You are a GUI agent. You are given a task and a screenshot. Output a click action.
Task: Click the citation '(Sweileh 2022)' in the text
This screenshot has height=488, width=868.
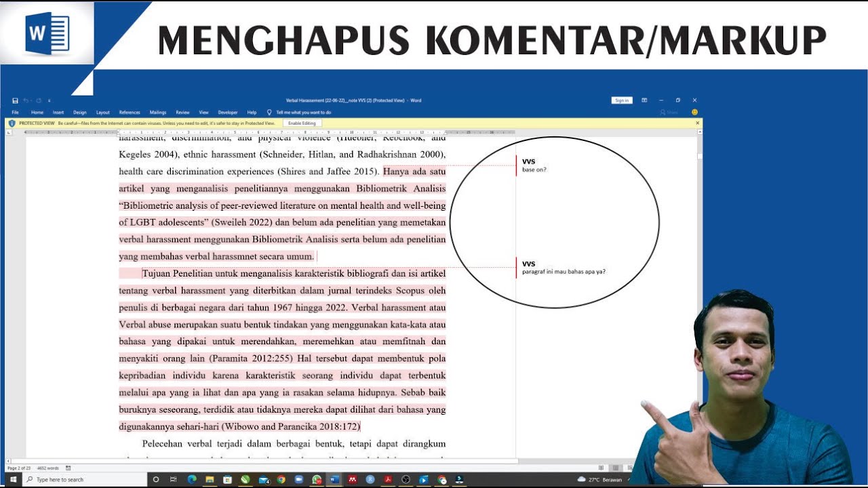pos(242,222)
